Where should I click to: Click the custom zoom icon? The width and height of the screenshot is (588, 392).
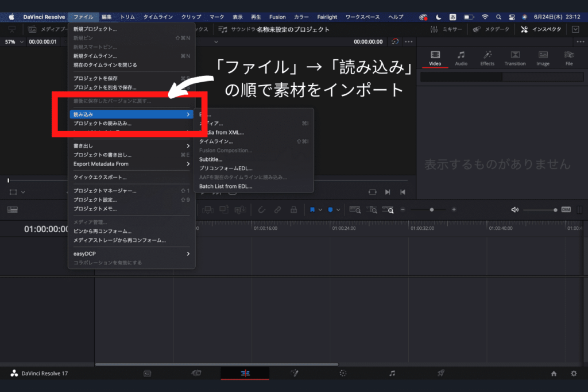coord(388,210)
